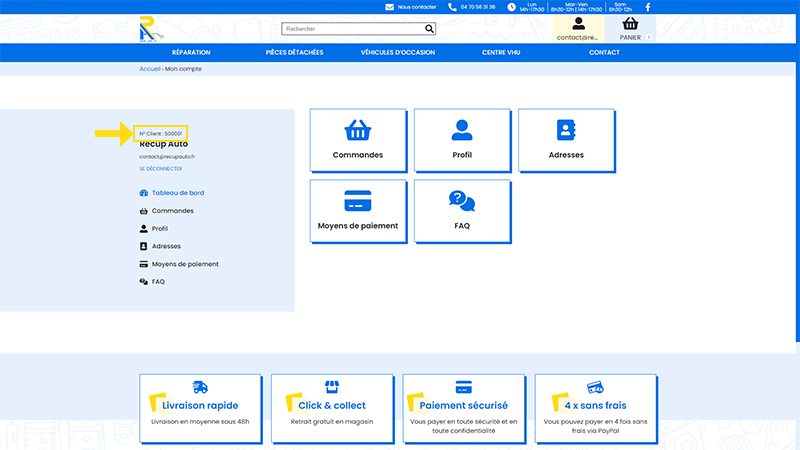Open the VÉHICULES D'OCCASION menu item
800x450 pixels.
click(398, 53)
